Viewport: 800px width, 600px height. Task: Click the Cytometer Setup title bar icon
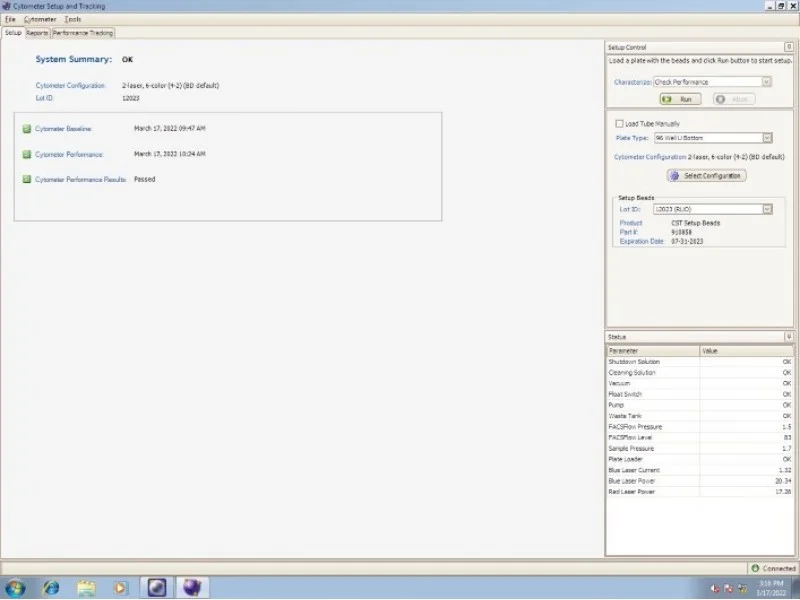pos(6,6)
